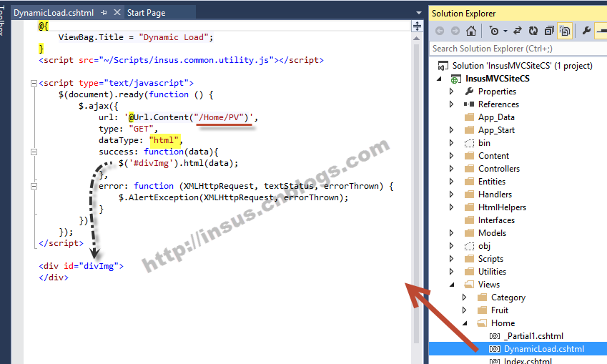The height and width of the screenshot is (364, 607).
Task: Click the Properties wrench icon in tree
Action: click(469, 91)
